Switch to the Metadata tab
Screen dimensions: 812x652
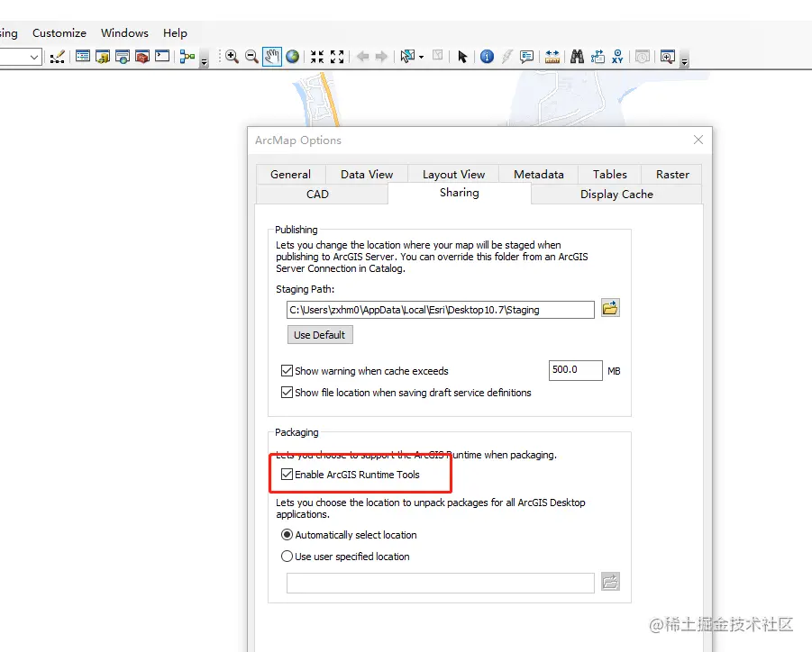tap(539, 175)
